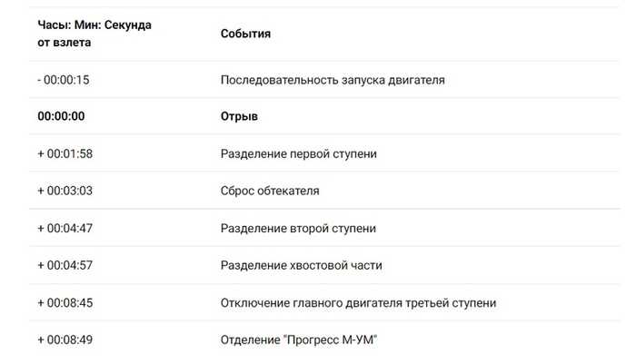Image resolution: width=636 pixels, height=364 pixels.
Task: Select the '+ 00:01:58' time cell
Action: (65, 154)
